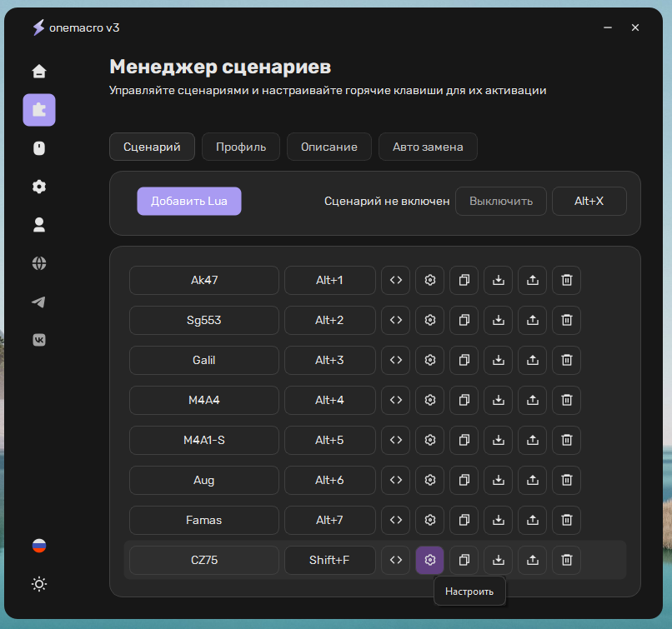Click the Добавить Lua button

189,202
